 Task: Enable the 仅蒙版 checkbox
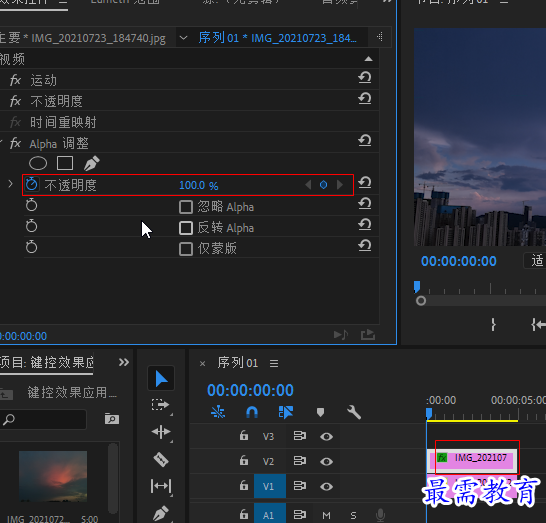[x=186, y=249]
